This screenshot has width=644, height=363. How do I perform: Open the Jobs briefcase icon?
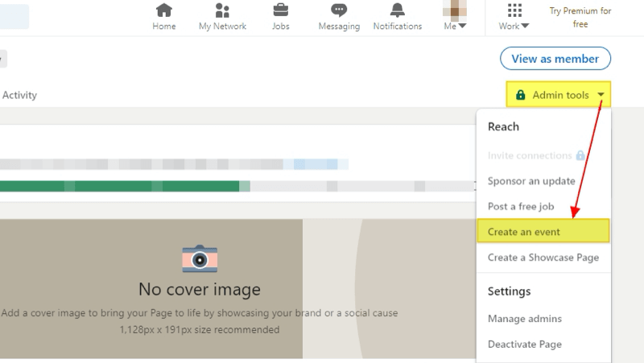[281, 10]
